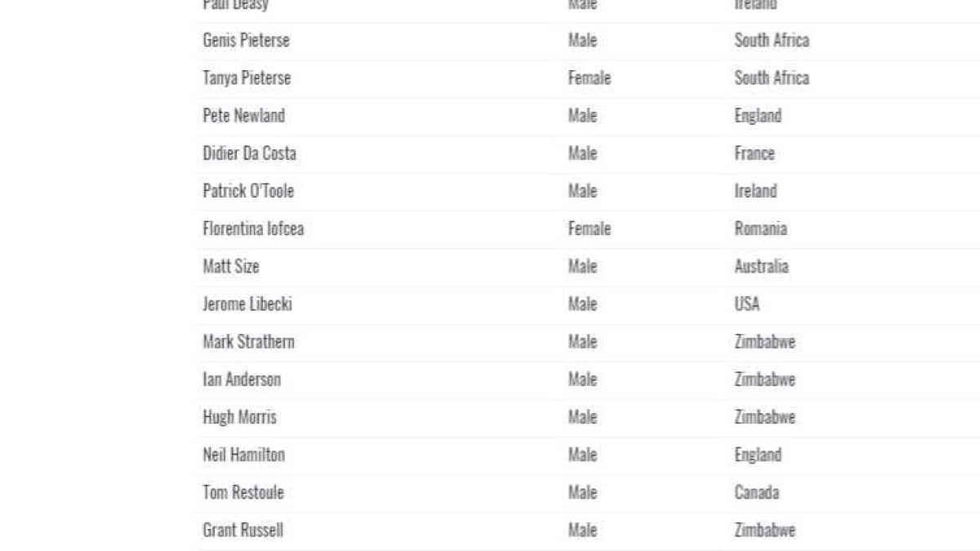Click the name Matt Size

[231, 266]
